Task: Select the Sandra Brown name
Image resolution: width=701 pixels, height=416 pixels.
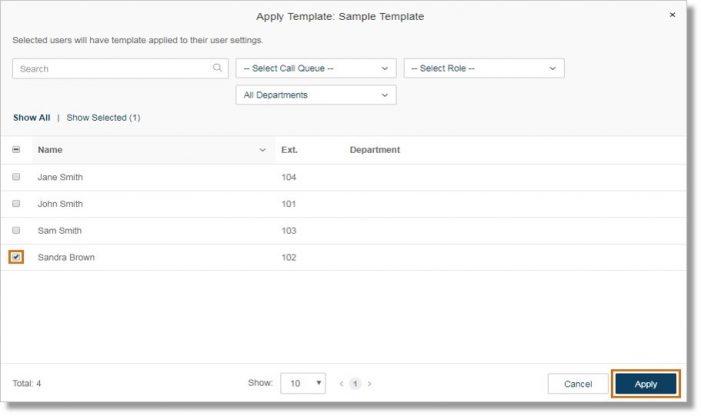Action: coord(66,257)
